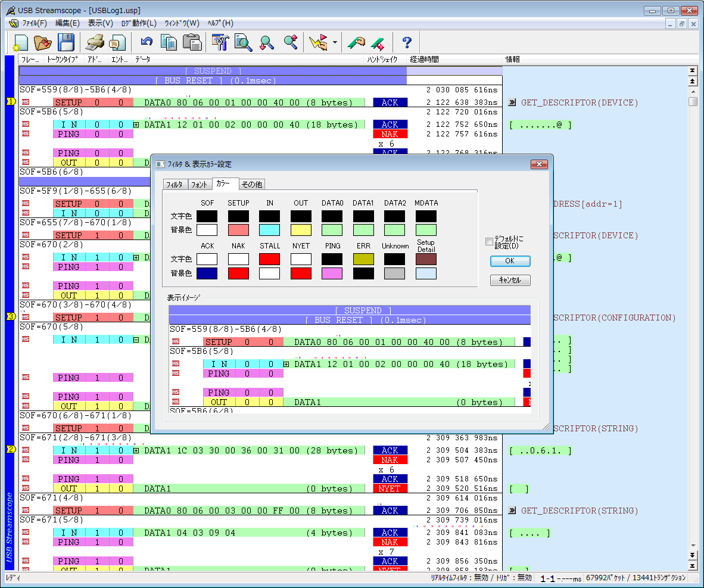Find previous with the magnifier up-arrow icon
This screenshot has height=588, width=704.
coord(291,43)
